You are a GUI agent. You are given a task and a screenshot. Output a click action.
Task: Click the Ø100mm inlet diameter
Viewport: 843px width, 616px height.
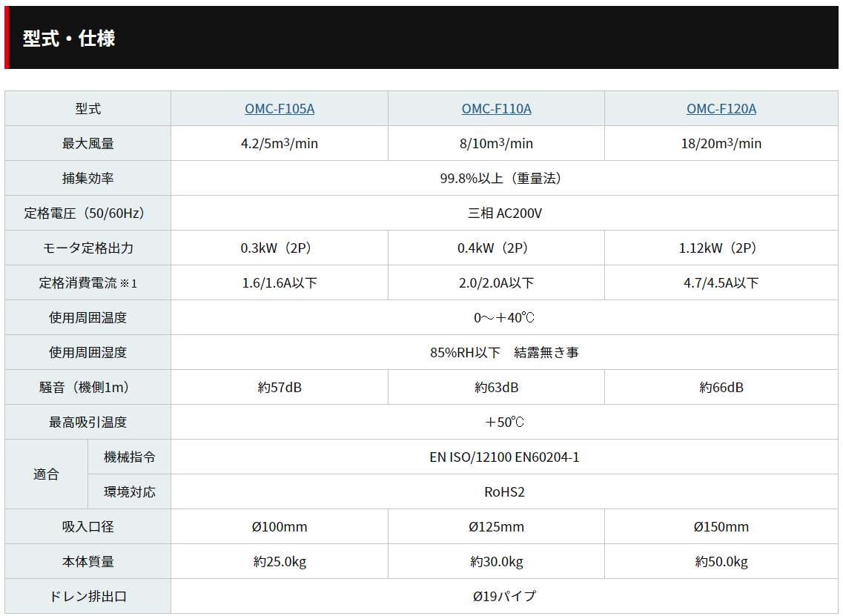pos(280,527)
